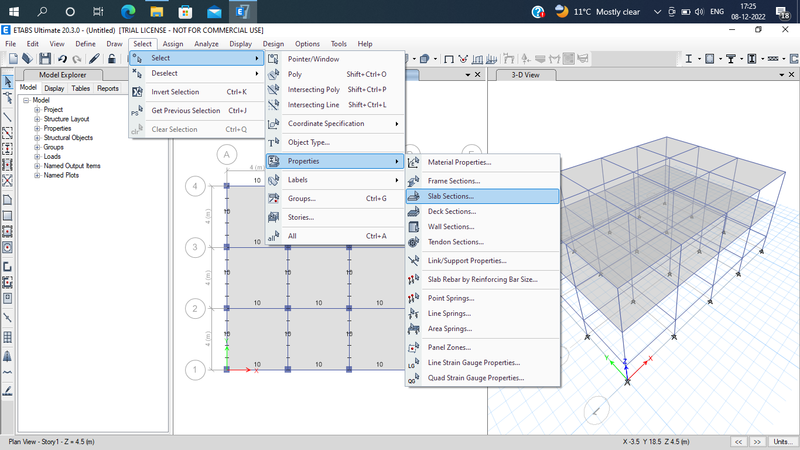Click the lock/unlock model icon
Viewport: 800px width, 450px height.
coord(111,59)
